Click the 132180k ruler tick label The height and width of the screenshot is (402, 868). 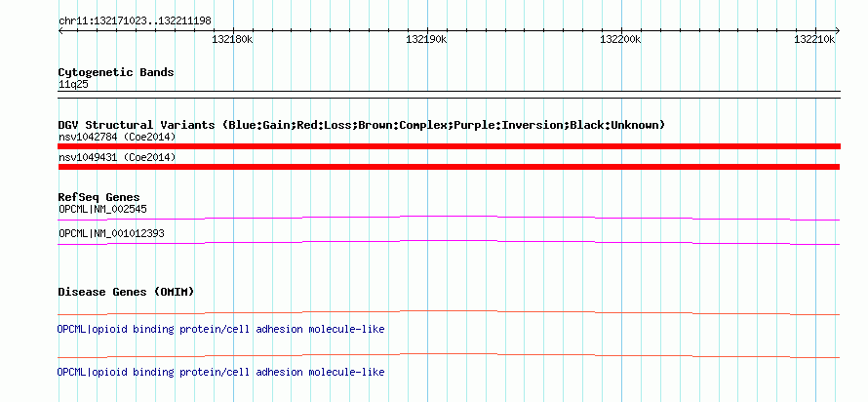click(x=232, y=40)
